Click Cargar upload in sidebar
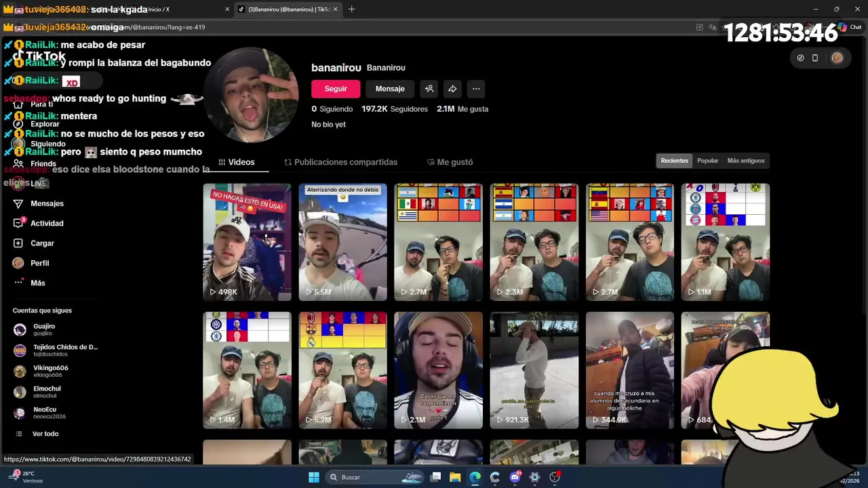The height and width of the screenshot is (488, 868). click(x=34, y=243)
